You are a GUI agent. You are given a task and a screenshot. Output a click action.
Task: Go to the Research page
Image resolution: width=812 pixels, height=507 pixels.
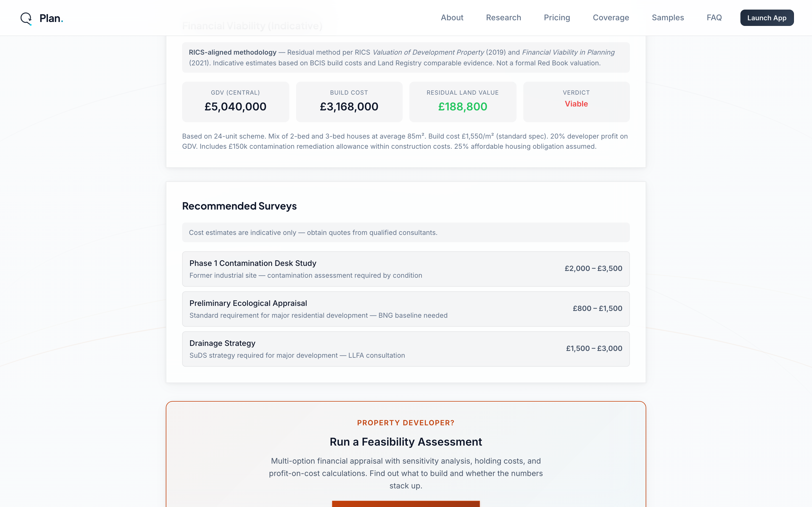click(503, 18)
